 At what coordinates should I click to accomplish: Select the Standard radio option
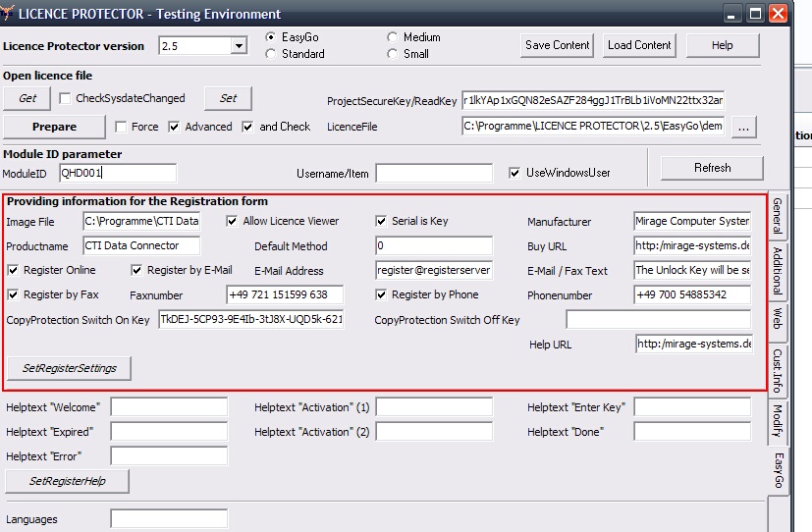pyautogui.click(x=271, y=54)
